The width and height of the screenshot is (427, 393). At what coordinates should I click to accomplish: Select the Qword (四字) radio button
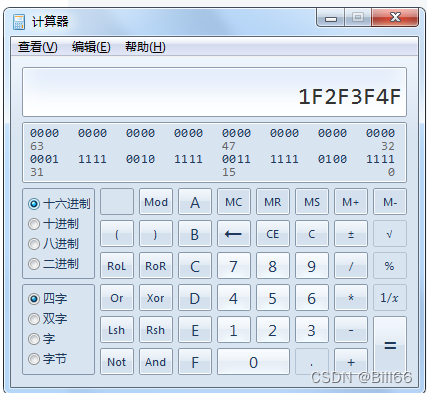pyautogui.click(x=34, y=299)
